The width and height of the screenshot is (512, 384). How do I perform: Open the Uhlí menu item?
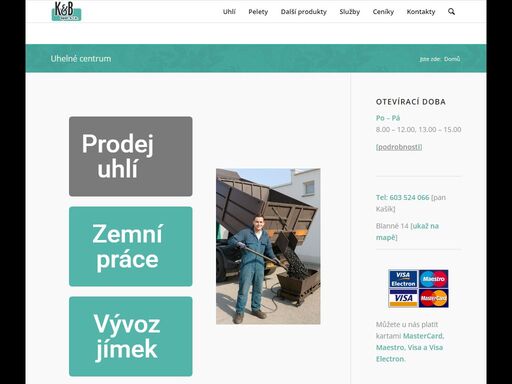pyautogui.click(x=229, y=12)
